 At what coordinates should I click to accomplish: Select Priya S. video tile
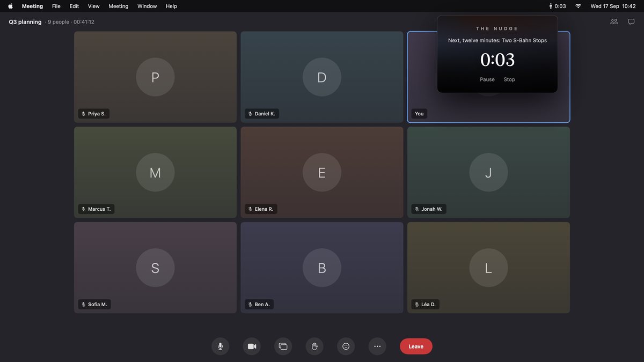pyautogui.click(x=155, y=77)
